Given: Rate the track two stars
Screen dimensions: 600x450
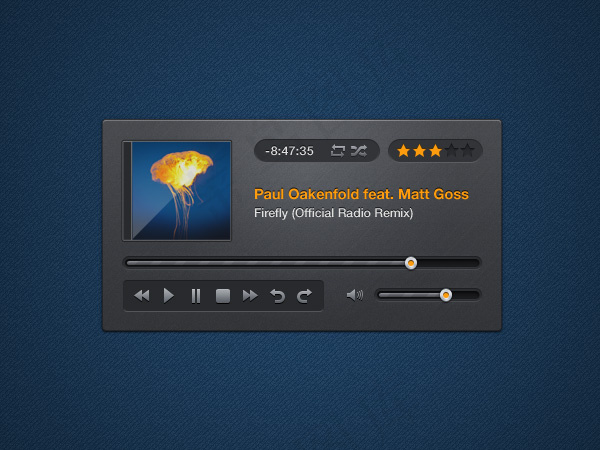Looking at the screenshot, I should pos(419,151).
